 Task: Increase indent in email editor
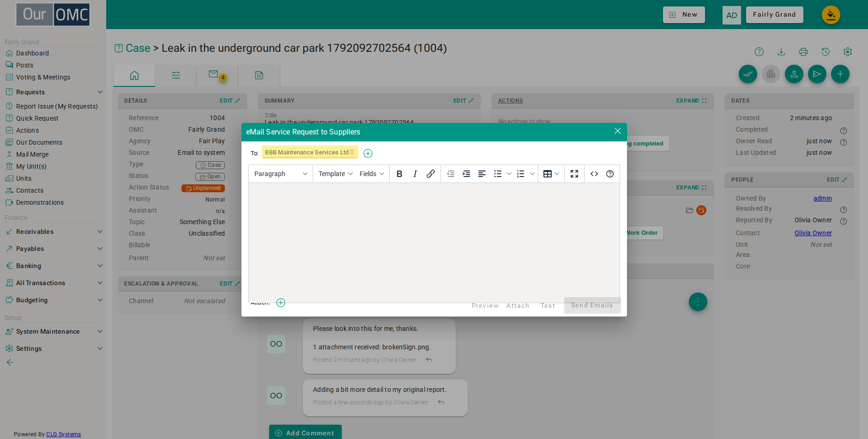click(466, 174)
